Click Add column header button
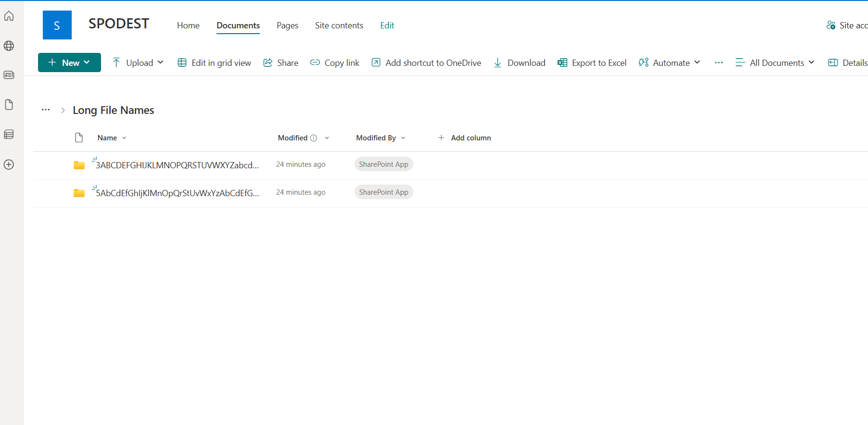Viewport: 868px width, 425px height. tap(464, 138)
